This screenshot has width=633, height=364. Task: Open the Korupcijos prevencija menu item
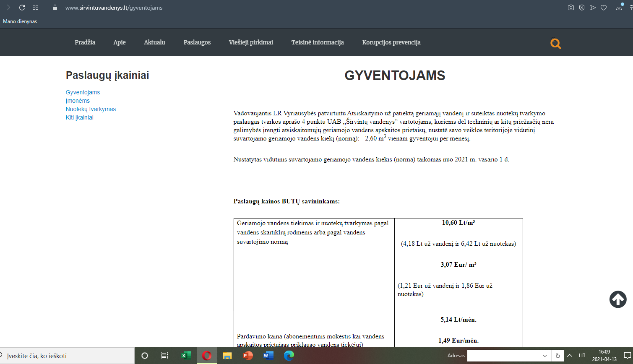pyautogui.click(x=391, y=42)
